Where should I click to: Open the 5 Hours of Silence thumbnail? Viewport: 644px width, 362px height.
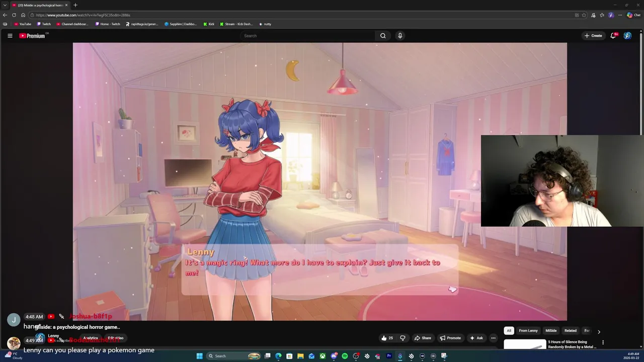525,344
